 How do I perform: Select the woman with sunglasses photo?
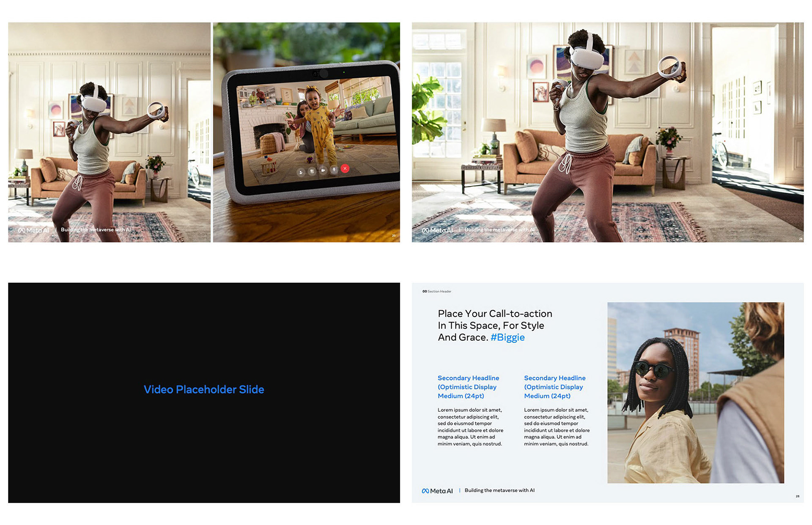(695, 393)
